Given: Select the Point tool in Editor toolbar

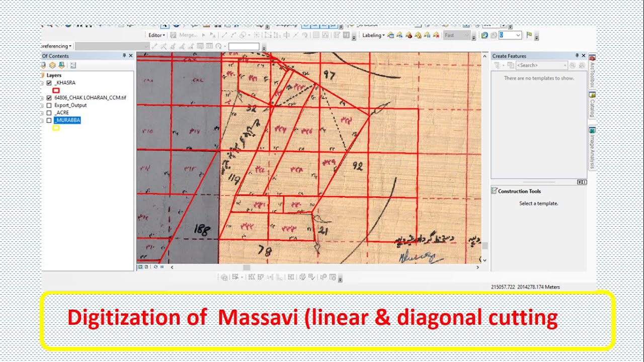Looking at the screenshot, I should tap(256, 35).
